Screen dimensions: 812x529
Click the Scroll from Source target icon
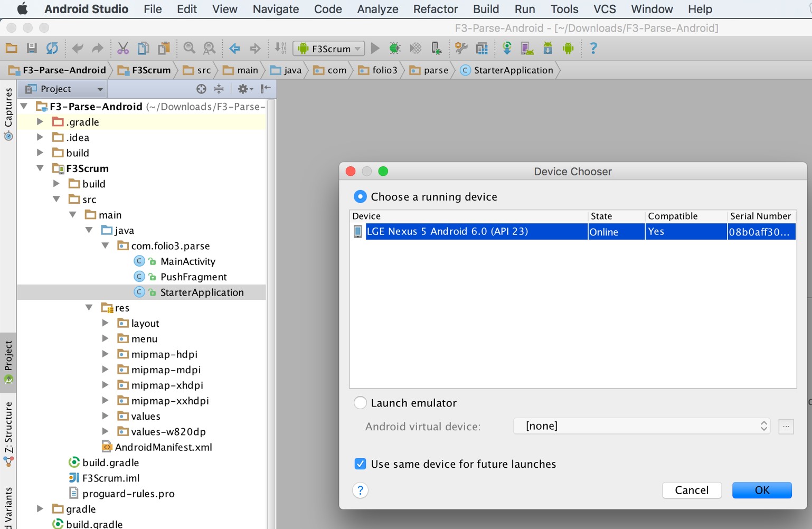201,89
